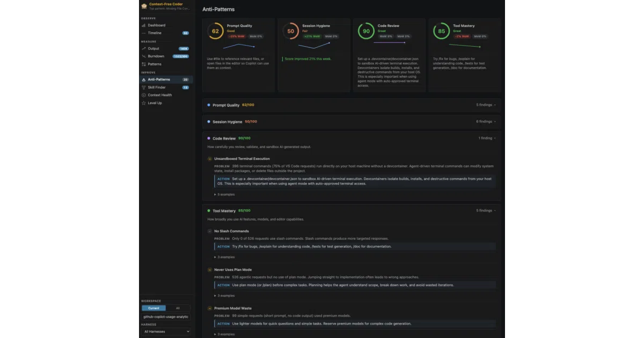Click the Output 140K badge
This screenshot has height=338, width=644.
tap(184, 48)
